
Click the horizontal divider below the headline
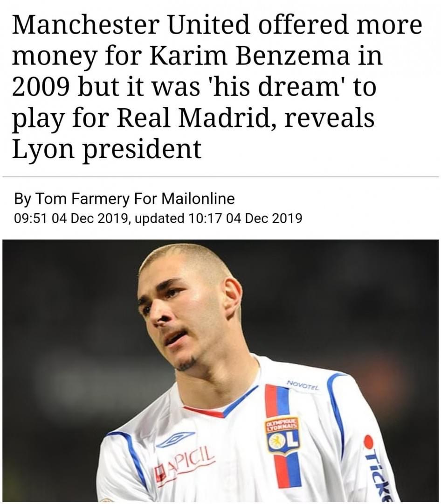[x=220, y=177]
